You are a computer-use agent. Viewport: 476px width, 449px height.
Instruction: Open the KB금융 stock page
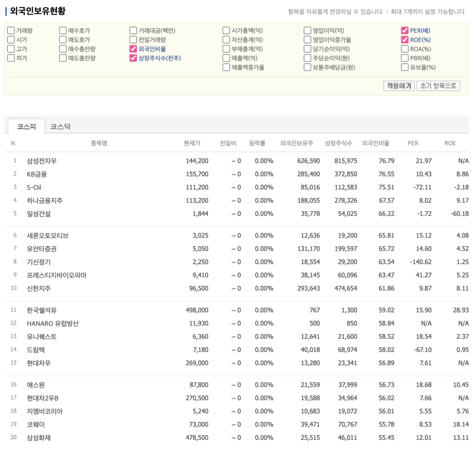click(x=37, y=174)
